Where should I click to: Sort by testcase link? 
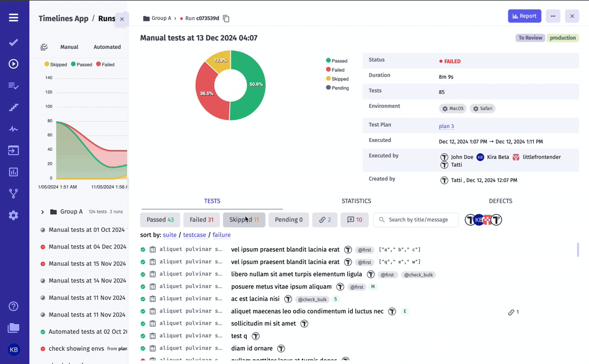[x=194, y=235]
